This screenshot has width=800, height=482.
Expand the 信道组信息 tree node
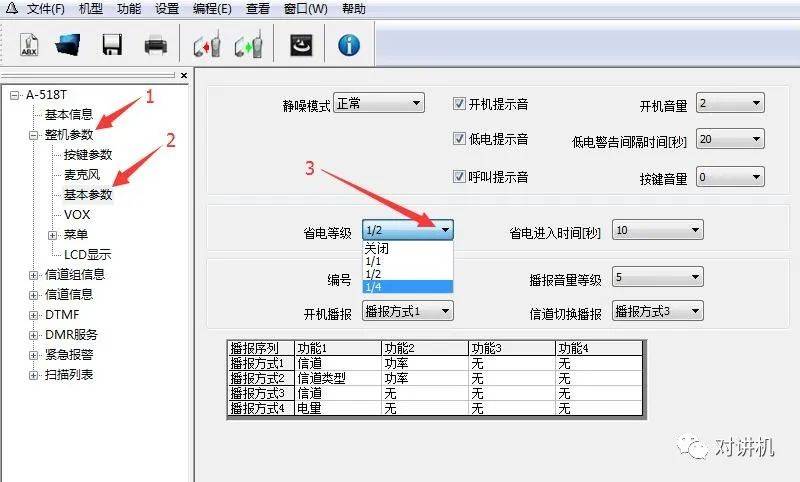pos(34,275)
